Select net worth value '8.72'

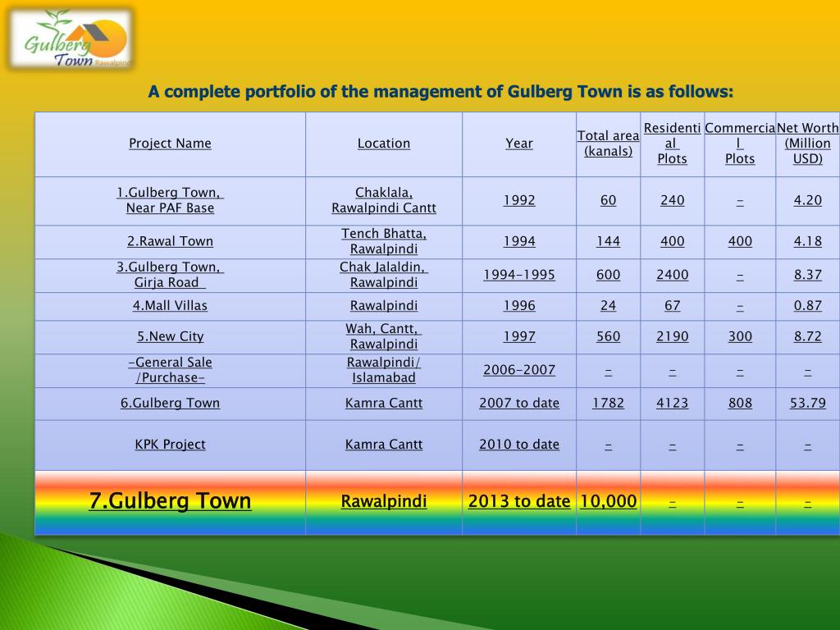pos(807,337)
